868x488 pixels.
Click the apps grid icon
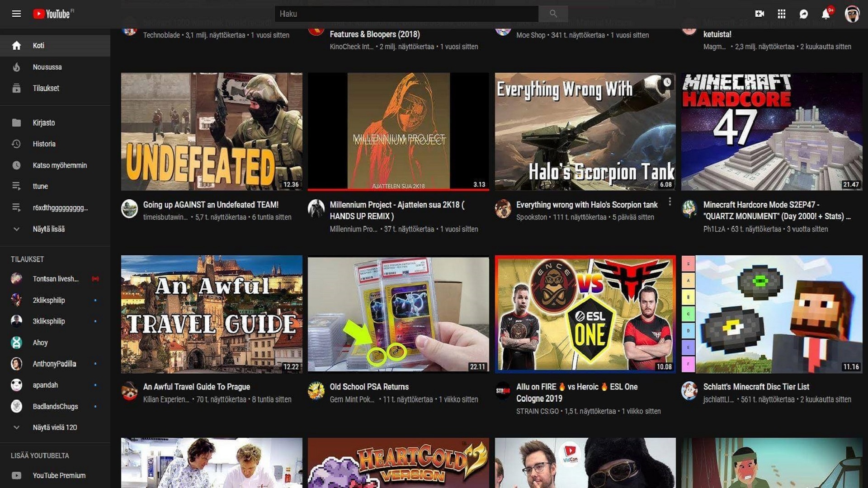pyautogui.click(x=782, y=13)
